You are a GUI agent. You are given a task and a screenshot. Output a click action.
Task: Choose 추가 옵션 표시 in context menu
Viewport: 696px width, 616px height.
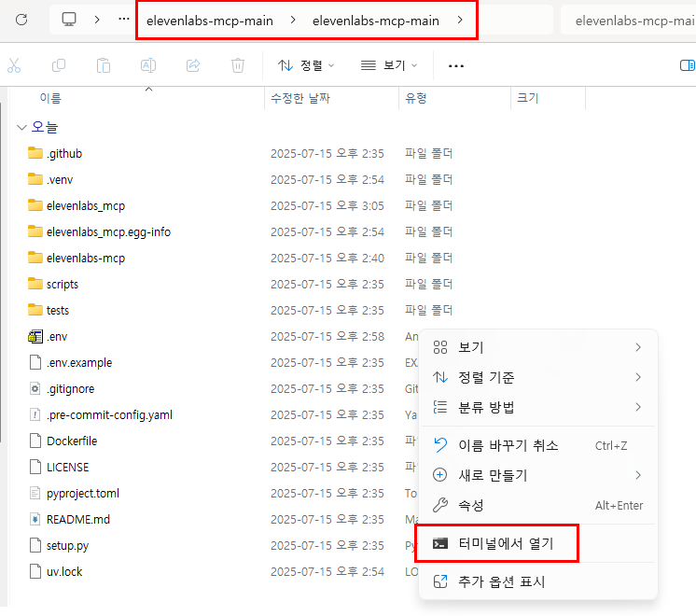point(538,581)
